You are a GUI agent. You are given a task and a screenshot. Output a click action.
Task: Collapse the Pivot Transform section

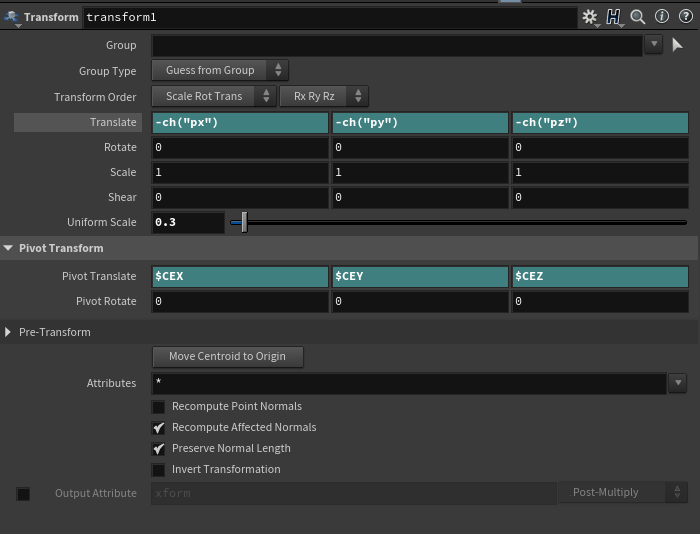tap(8, 248)
